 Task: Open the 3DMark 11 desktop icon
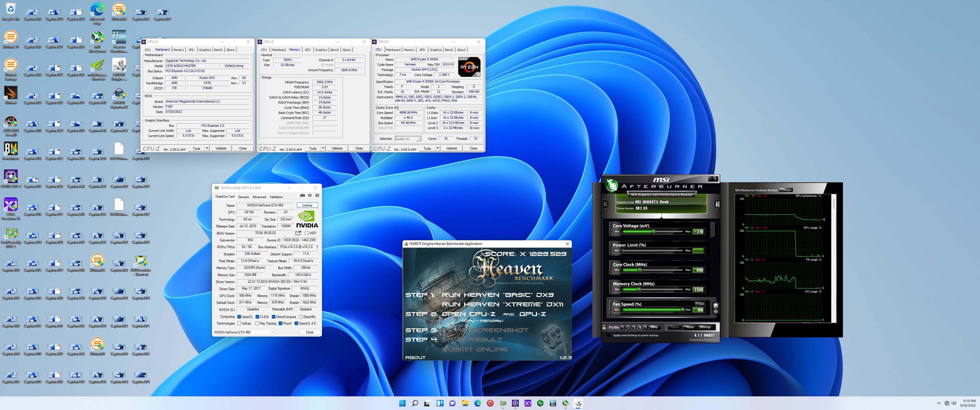[11, 39]
